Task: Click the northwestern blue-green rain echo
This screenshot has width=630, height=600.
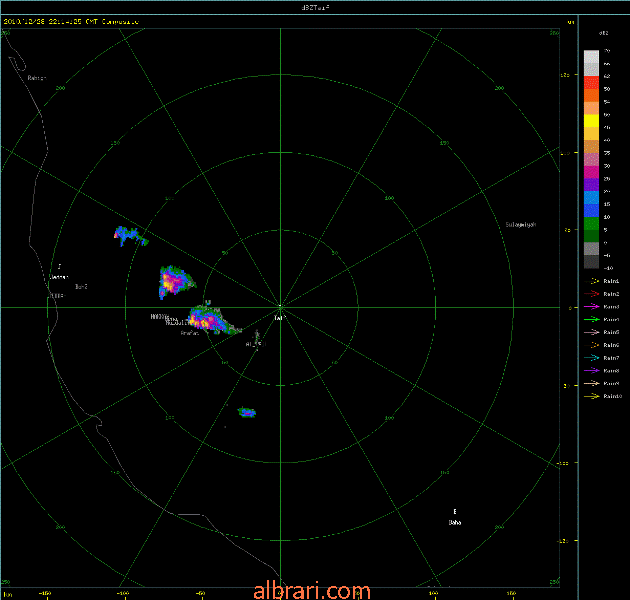Action: click(x=131, y=236)
